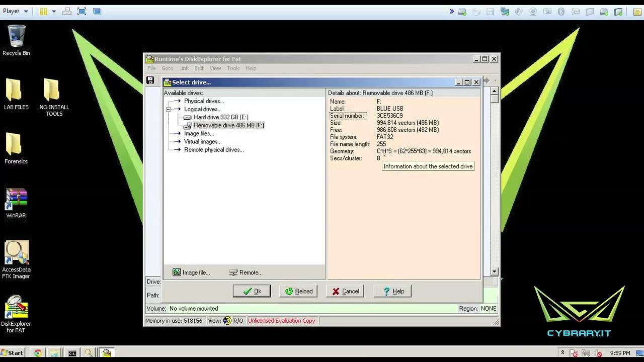Click the network adapter icon in Player toolbar
644x362 pixels.
(505, 12)
